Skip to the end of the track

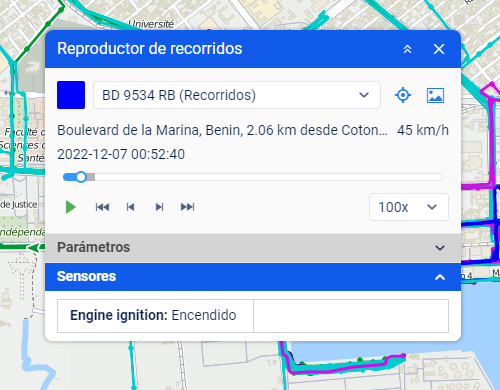coord(188,207)
